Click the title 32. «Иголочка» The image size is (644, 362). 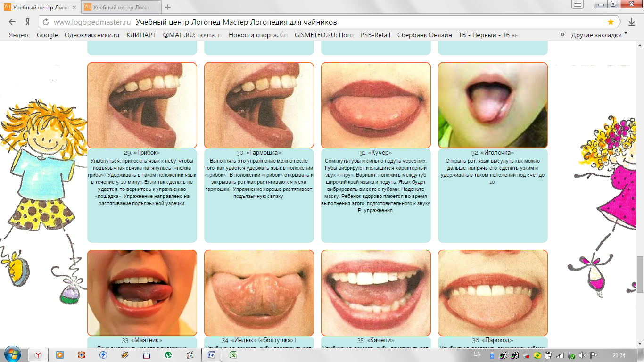click(x=493, y=153)
